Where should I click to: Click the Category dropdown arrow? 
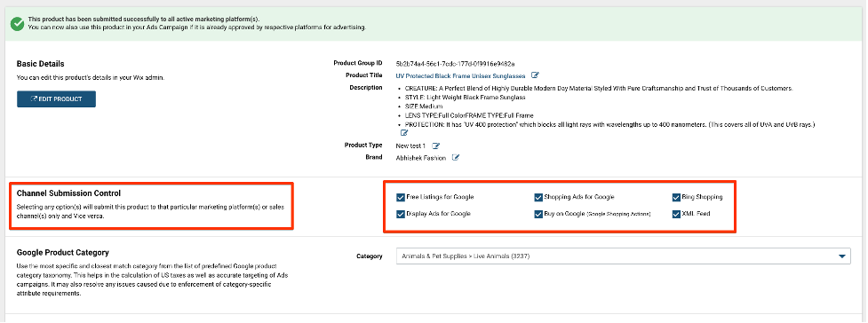click(x=841, y=256)
